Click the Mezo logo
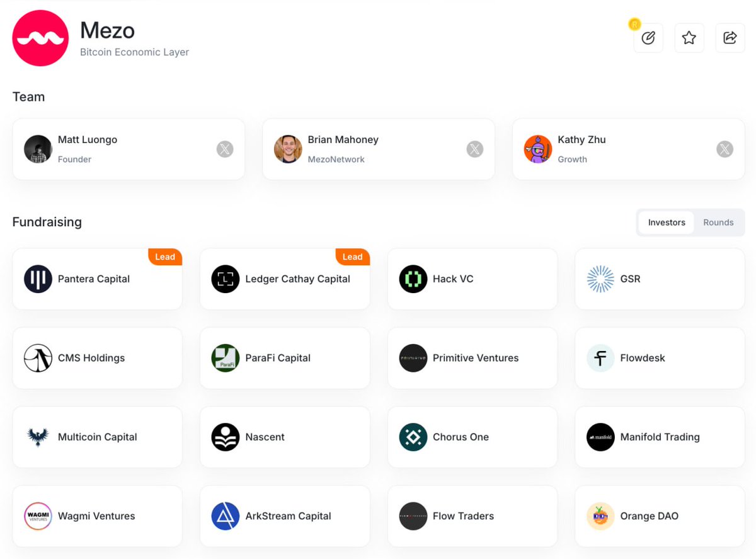Viewport: 756px width, 559px height. point(40,38)
